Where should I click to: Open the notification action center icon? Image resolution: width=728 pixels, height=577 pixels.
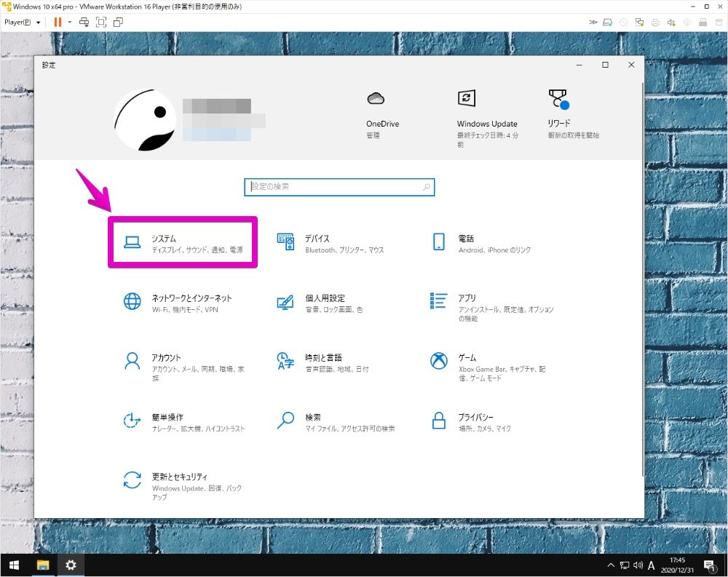(x=709, y=565)
